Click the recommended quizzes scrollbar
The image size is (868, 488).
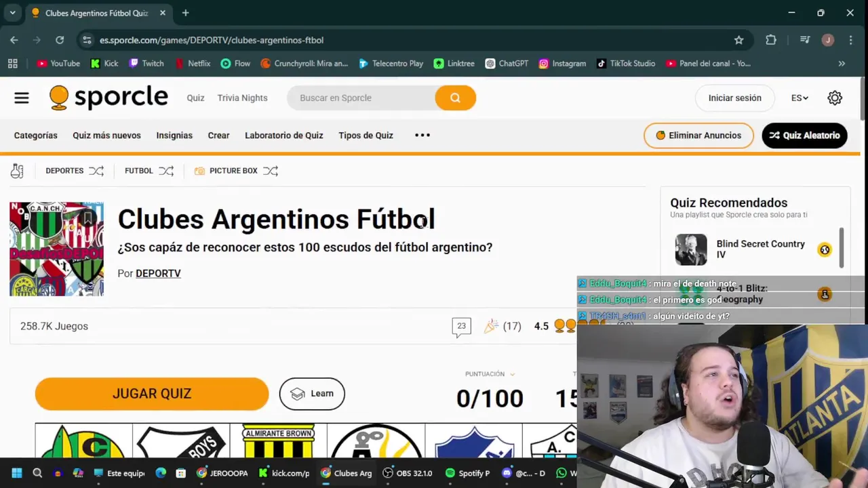click(x=842, y=247)
